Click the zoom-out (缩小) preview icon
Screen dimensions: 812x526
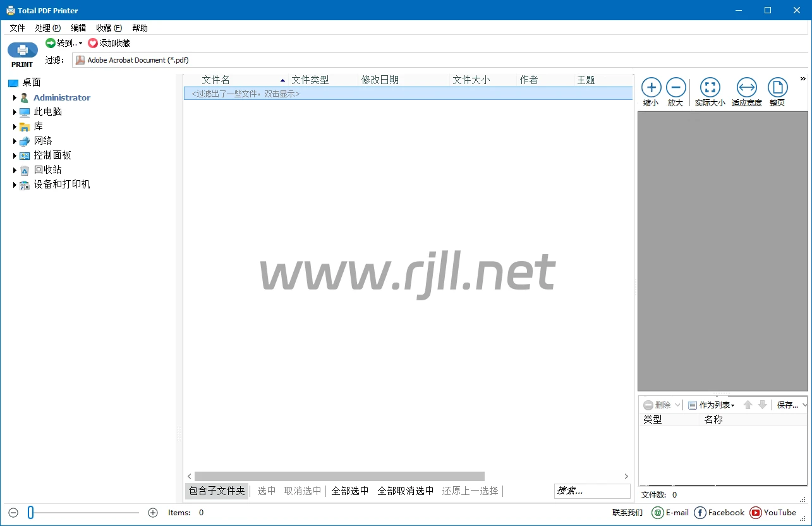[651, 88]
